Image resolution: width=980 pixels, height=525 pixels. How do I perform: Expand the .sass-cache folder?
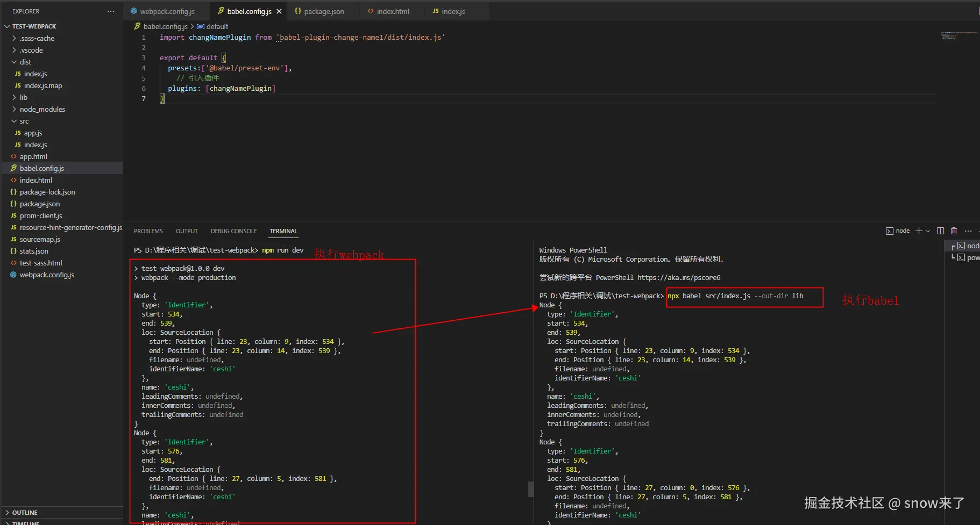(14, 38)
